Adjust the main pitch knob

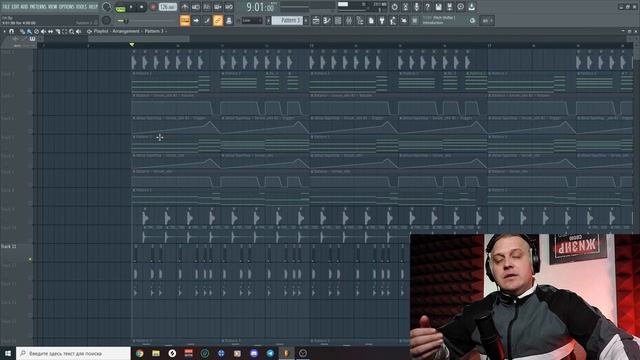(107, 20)
